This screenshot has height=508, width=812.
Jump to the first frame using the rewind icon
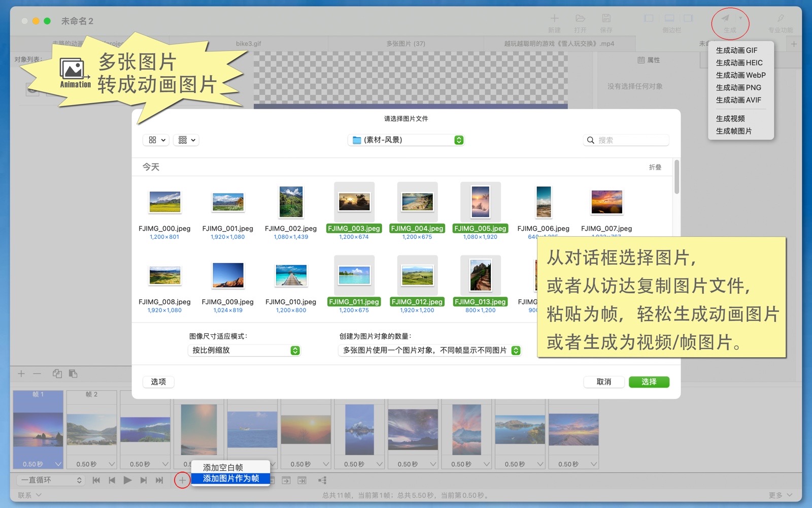[x=96, y=480]
